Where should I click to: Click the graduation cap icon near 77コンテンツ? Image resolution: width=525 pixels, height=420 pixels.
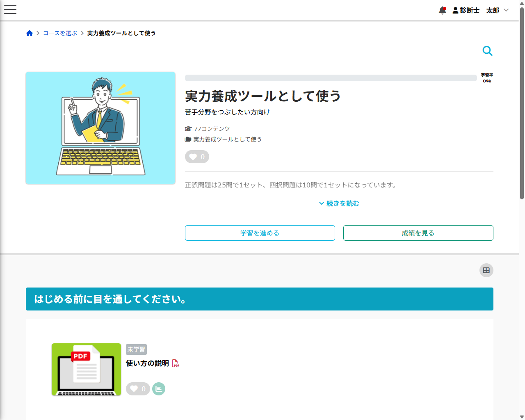188,128
